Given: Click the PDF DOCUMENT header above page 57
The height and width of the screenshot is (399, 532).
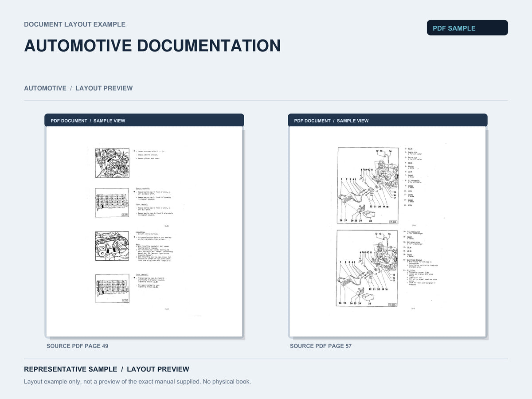Looking at the screenshot, I should coord(387,120).
